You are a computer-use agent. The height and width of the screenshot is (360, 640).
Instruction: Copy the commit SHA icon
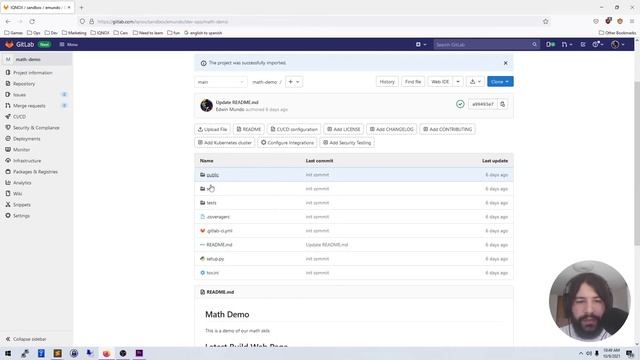point(502,104)
